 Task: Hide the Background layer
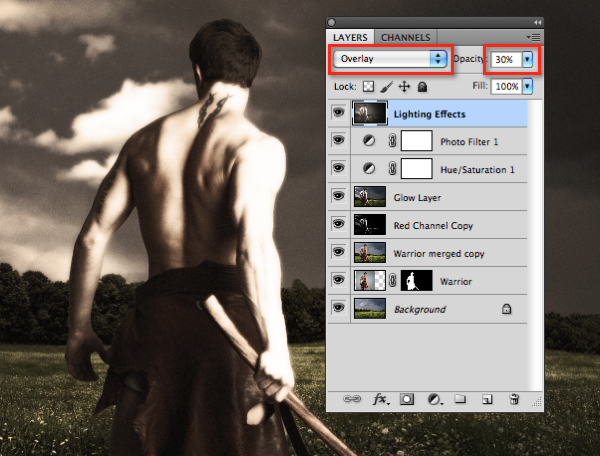click(x=339, y=308)
